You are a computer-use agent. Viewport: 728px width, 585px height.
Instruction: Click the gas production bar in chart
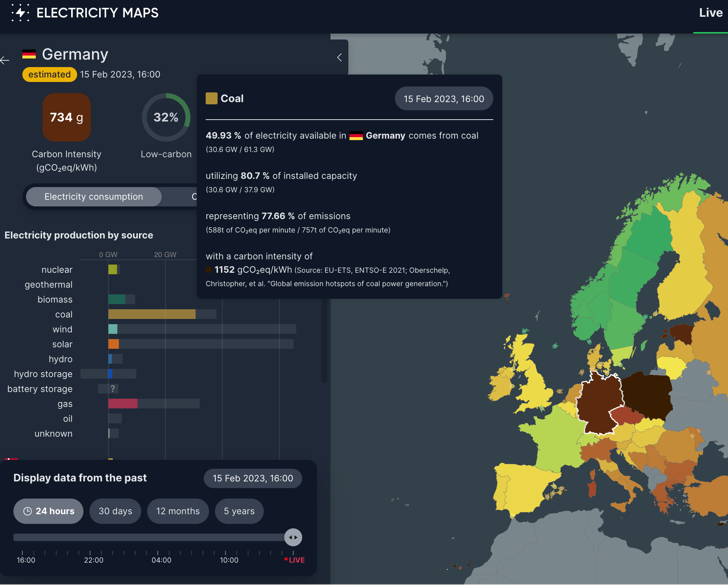[x=123, y=404]
